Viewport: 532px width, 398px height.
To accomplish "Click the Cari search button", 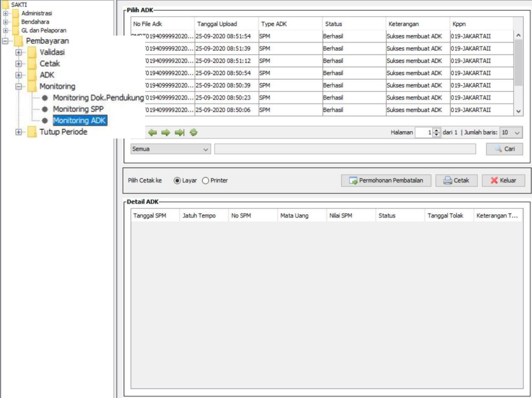I will [504, 149].
